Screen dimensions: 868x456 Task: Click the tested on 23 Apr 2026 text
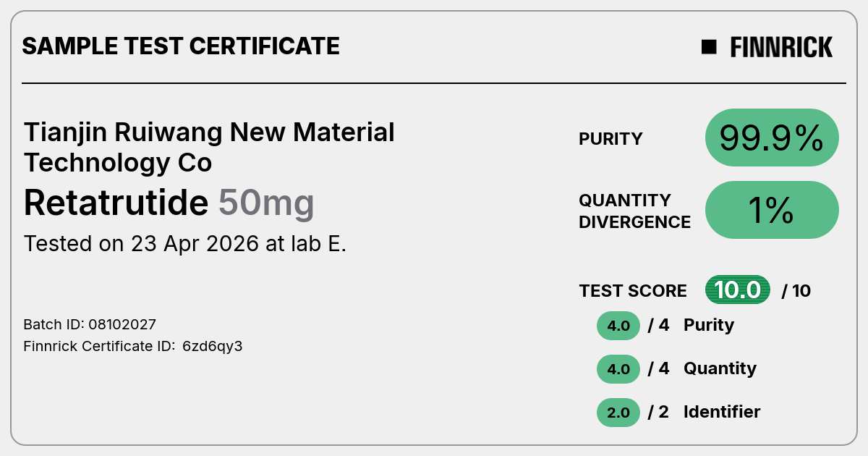(x=185, y=243)
